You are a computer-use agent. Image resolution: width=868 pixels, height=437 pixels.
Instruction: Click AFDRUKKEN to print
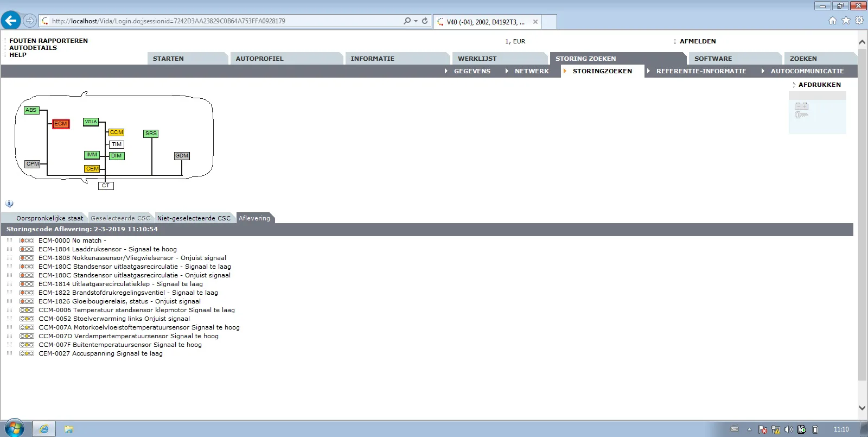coord(819,85)
